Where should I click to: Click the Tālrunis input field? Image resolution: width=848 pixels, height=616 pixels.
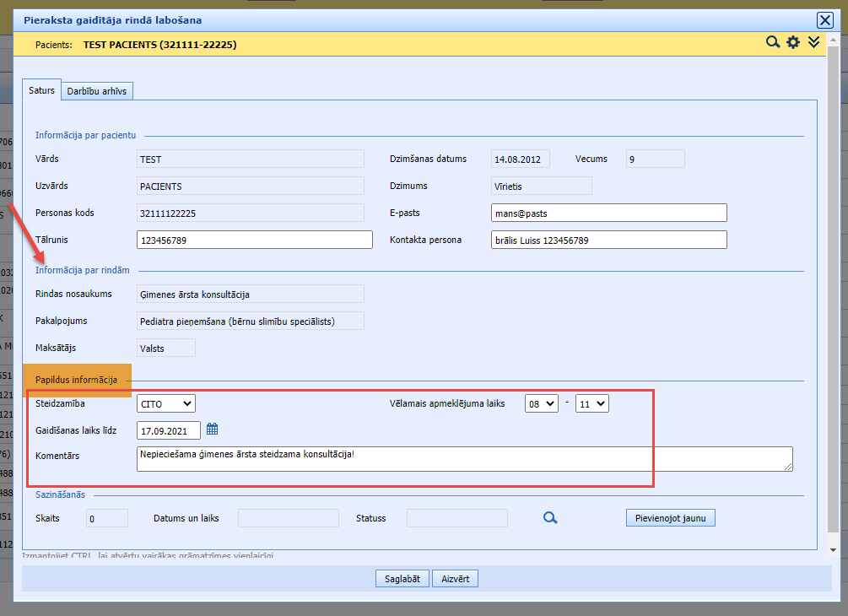click(254, 240)
